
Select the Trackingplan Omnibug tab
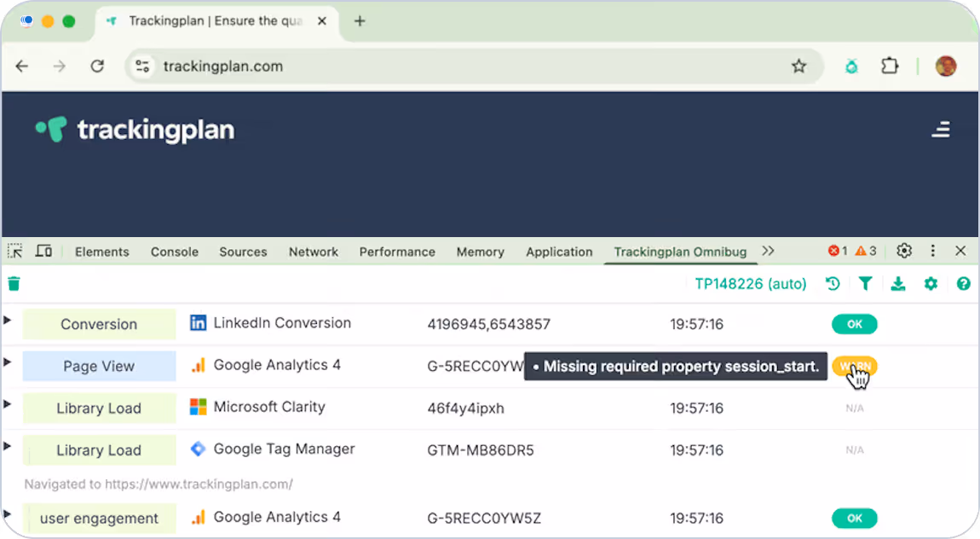680,252
